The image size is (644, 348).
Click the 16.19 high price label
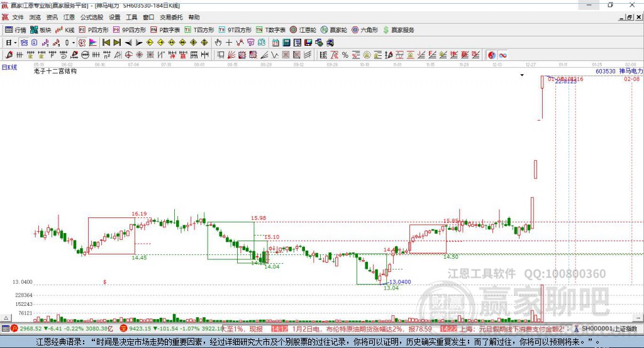coord(139,214)
